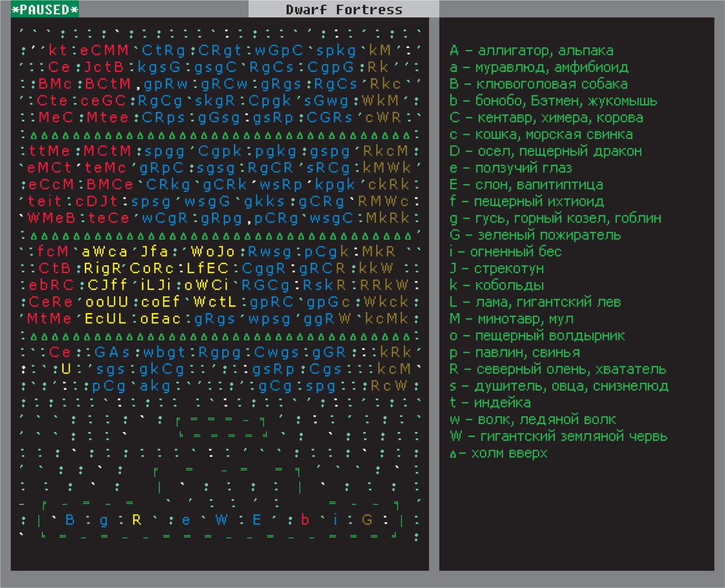
Task: Pick the olive G glyph in the bottom pen
Action: click(x=367, y=520)
